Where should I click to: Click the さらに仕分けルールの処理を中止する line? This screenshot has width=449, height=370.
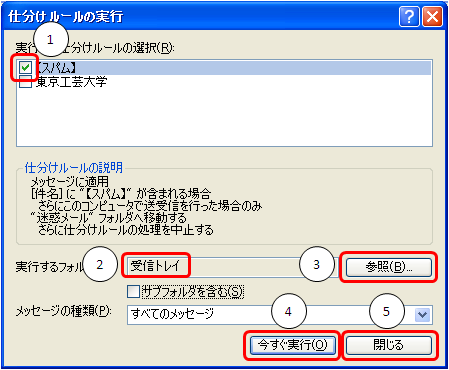pyautogui.click(x=125, y=230)
